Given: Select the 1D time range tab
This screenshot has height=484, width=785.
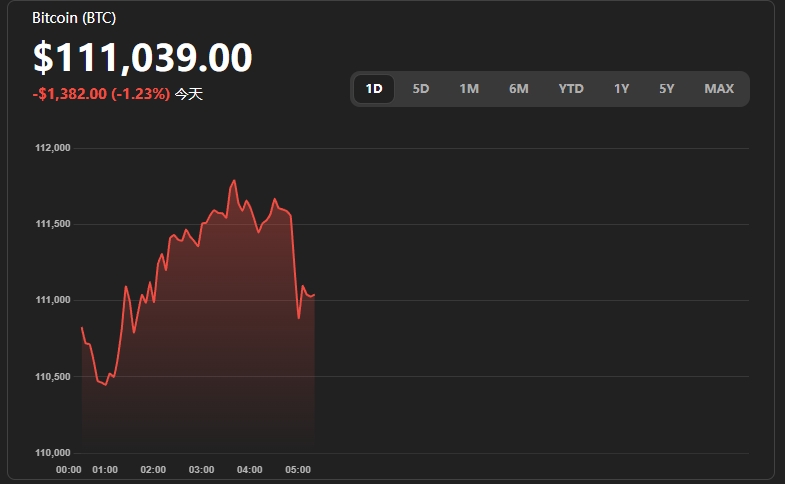Looking at the screenshot, I should click(374, 89).
